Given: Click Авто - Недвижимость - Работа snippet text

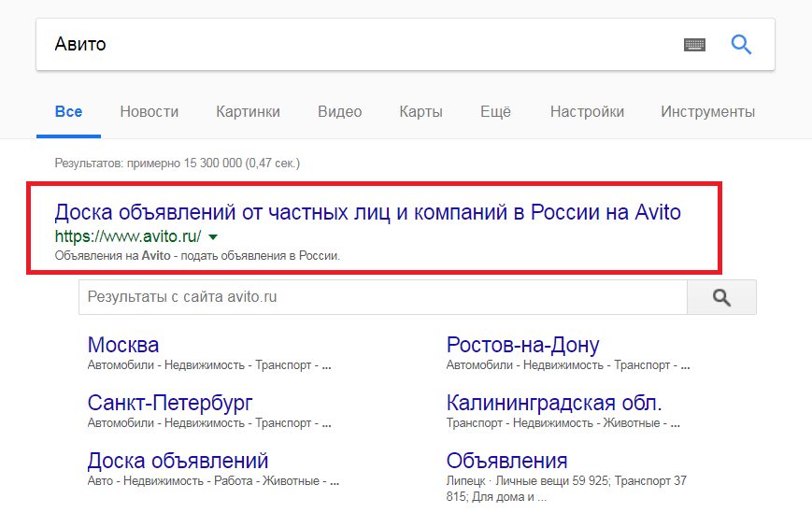Looking at the screenshot, I should [x=213, y=481].
